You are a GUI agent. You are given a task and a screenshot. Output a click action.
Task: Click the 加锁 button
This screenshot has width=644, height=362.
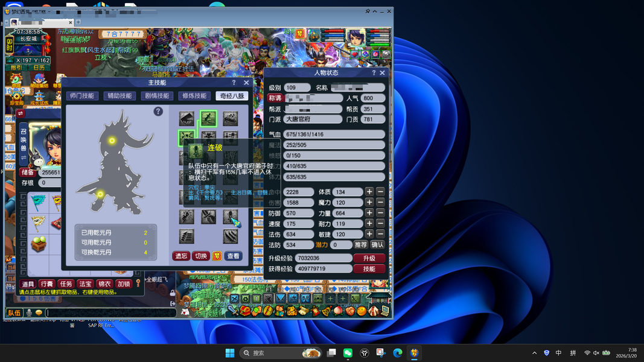pyautogui.click(x=124, y=284)
